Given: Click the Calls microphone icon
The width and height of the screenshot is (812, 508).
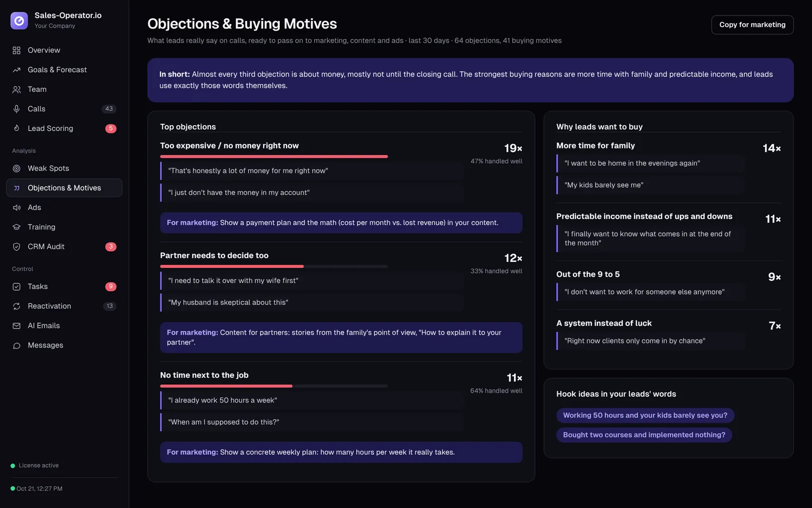Looking at the screenshot, I should click(x=17, y=109).
